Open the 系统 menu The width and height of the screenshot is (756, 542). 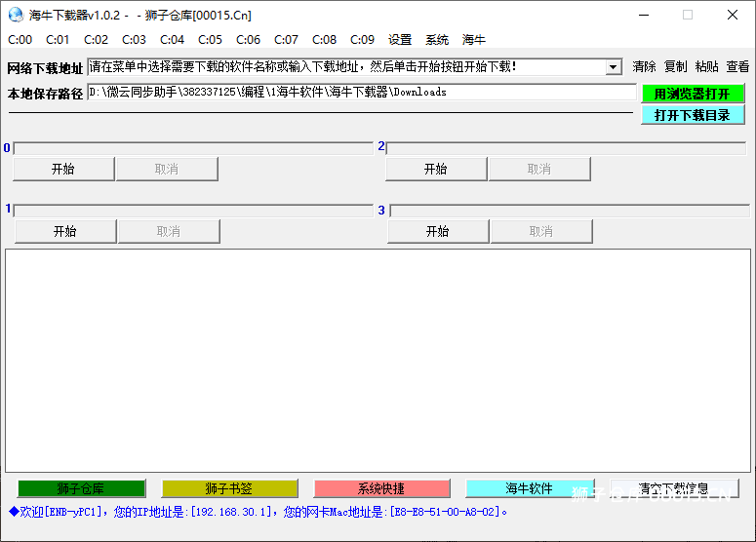click(437, 40)
